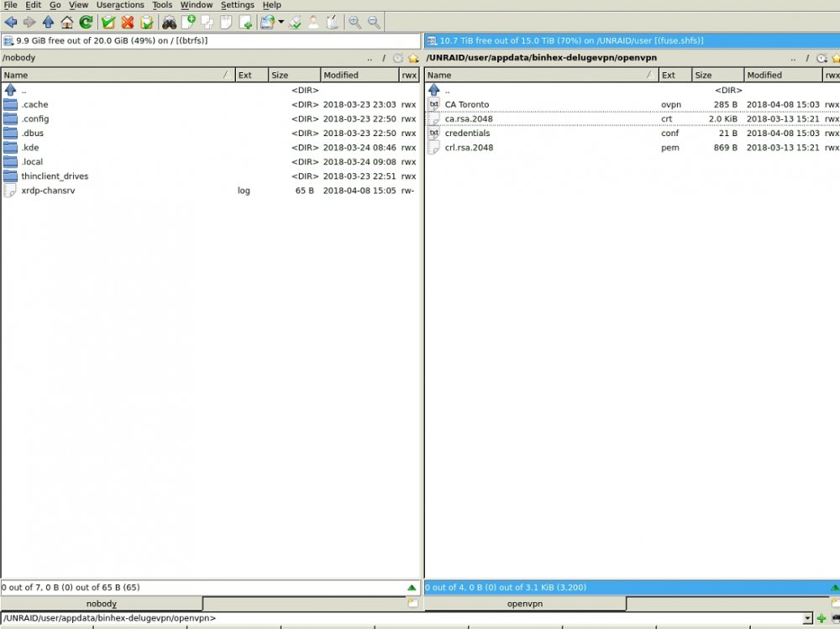Select the .cache folder
Image resolution: width=840 pixels, height=629 pixels.
210,104
